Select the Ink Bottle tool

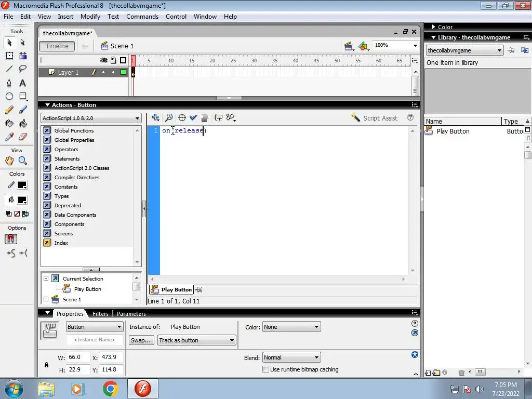click(9, 123)
